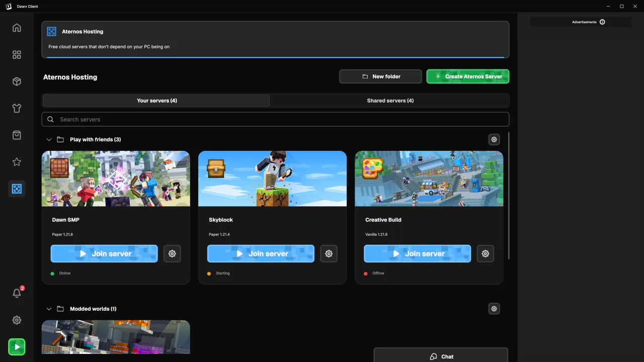Open the Home icon in sidebar

pos(17,28)
